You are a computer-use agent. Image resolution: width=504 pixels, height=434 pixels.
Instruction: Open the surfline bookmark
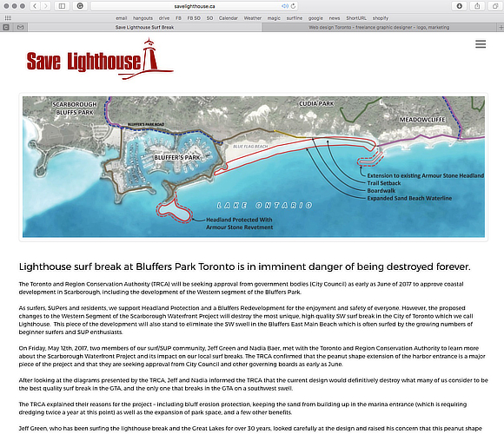pos(294,18)
